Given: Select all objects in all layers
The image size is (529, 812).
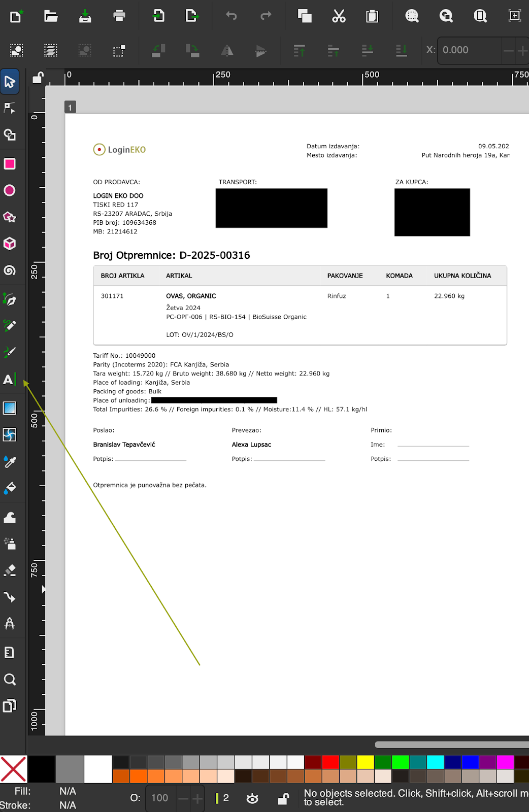Looking at the screenshot, I should click(x=51, y=50).
